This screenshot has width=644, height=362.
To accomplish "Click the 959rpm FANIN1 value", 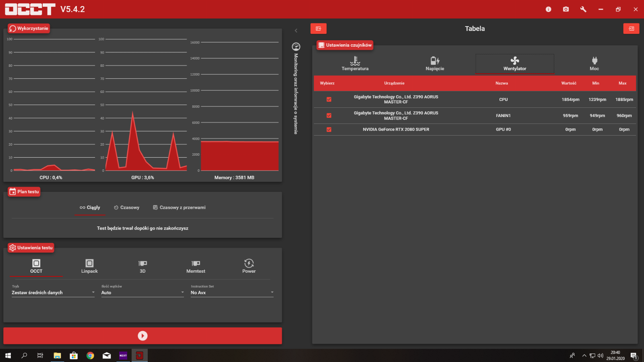I will tap(570, 115).
